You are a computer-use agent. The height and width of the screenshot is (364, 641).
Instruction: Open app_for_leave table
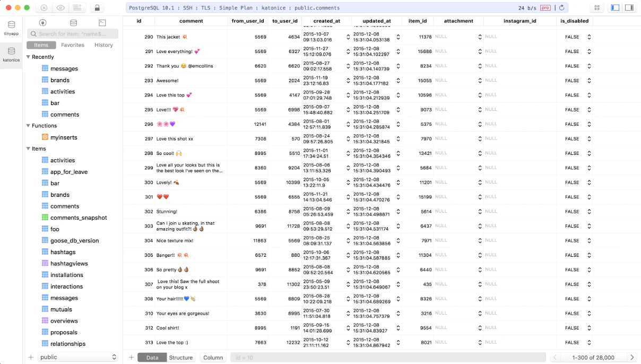tap(69, 172)
